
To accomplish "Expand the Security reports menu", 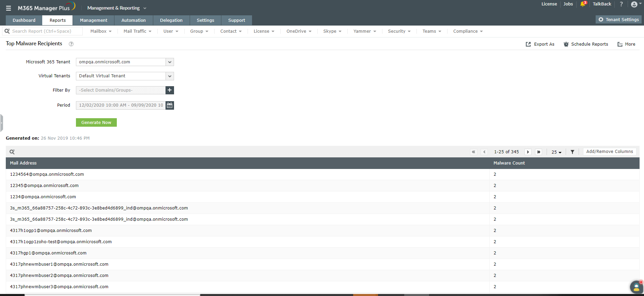I will coord(399,31).
